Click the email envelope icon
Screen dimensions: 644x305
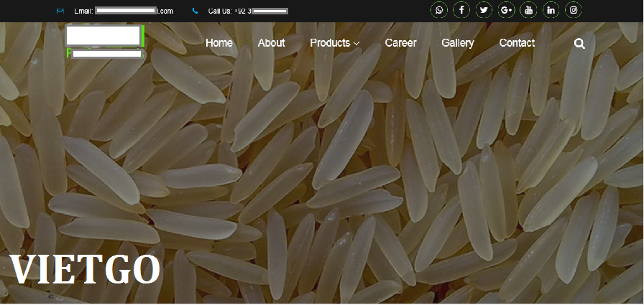tap(60, 11)
